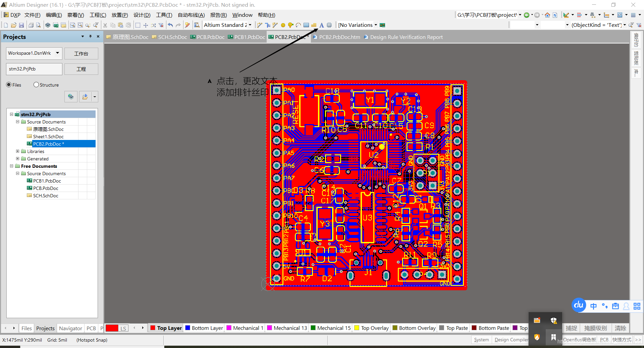
Task: Click the Paste clipboard icon
Action: (x=120, y=25)
